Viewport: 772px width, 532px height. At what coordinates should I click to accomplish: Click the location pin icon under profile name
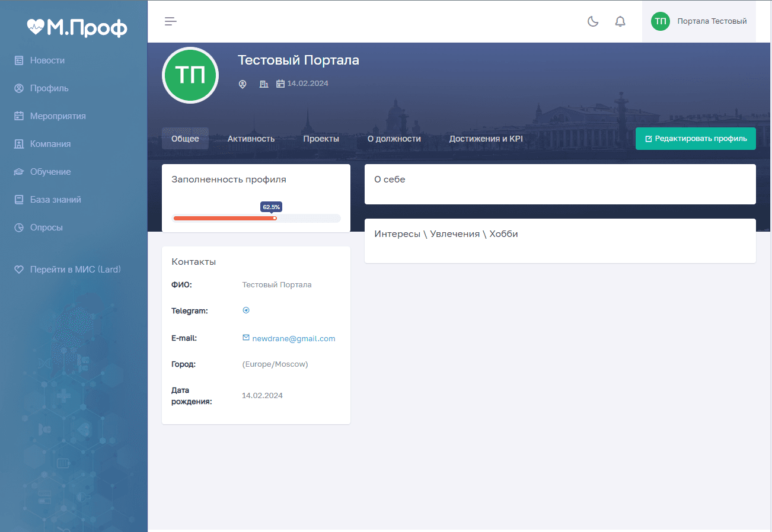[243, 84]
